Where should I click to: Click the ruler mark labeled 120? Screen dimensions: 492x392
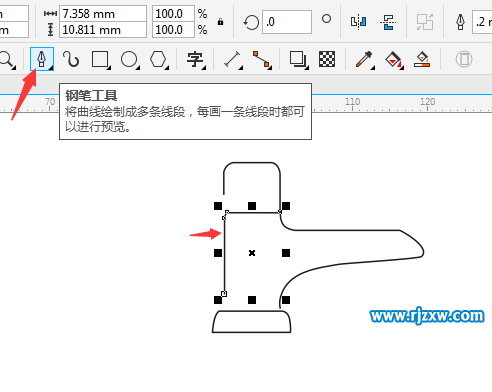point(428,101)
